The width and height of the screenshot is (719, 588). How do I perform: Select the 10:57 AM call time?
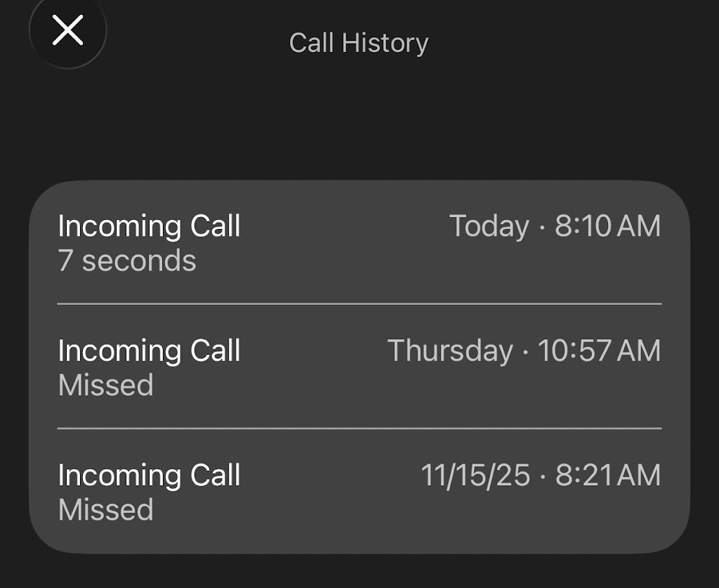point(599,351)
